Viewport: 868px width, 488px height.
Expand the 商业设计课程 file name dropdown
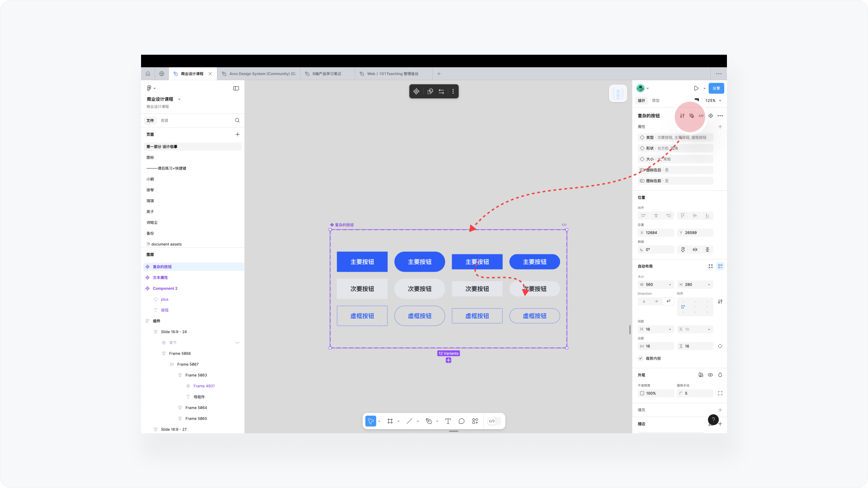coord(179,99)
